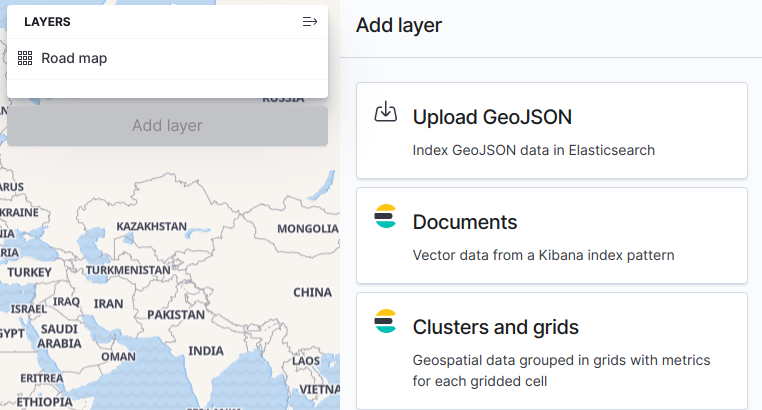Open the Upload GeoJSON title

click(x=492, y=117)
